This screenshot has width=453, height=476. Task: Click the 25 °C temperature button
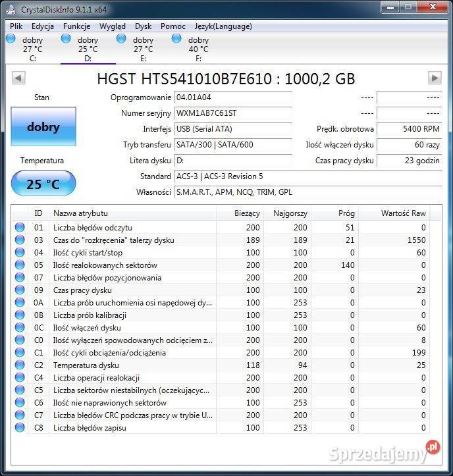(43, 184)
